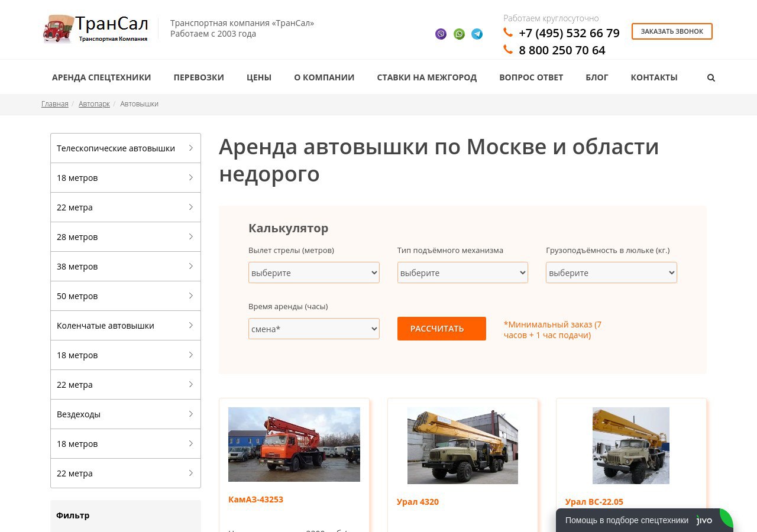Click the Заказать звонок button
757x532 pixels.
(x=672, y=31)
